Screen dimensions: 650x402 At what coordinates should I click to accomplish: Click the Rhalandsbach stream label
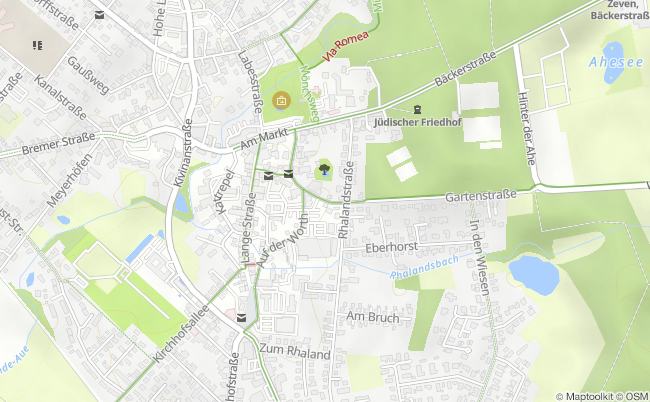coord(424,267)
